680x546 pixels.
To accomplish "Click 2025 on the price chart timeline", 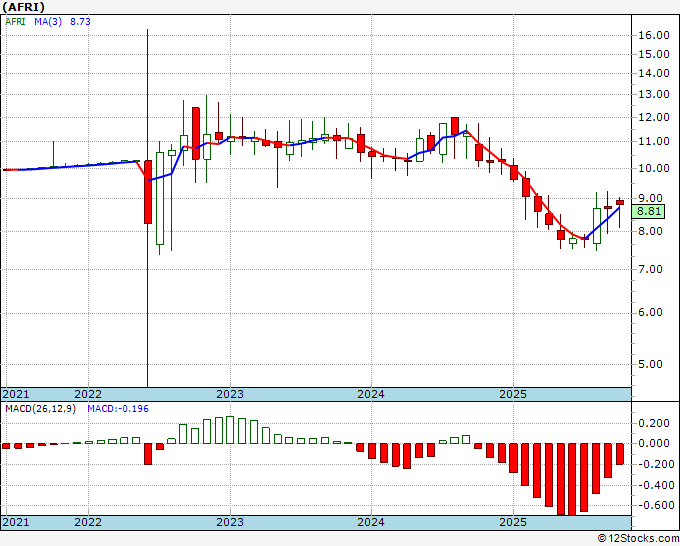I will tap(513, 394).
